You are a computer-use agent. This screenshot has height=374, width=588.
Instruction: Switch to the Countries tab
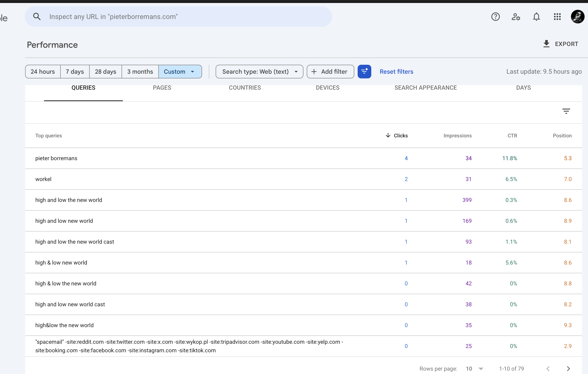coord(245,88)
